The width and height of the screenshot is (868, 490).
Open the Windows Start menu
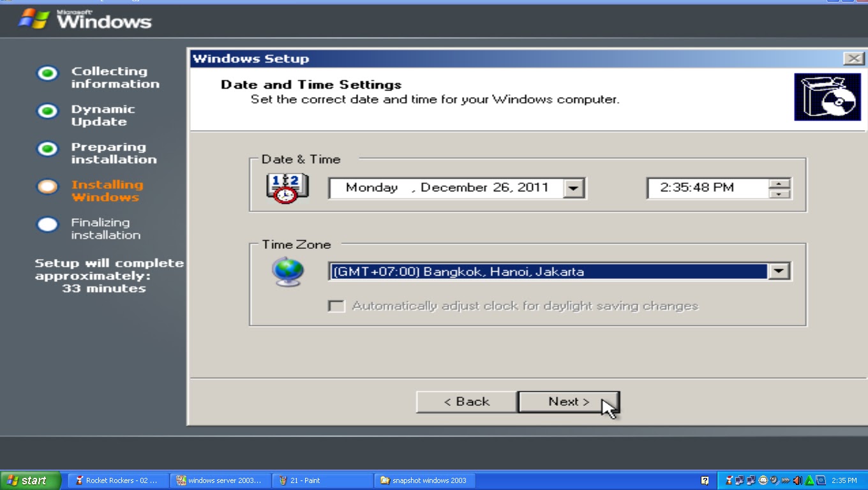tap(31, 480)
